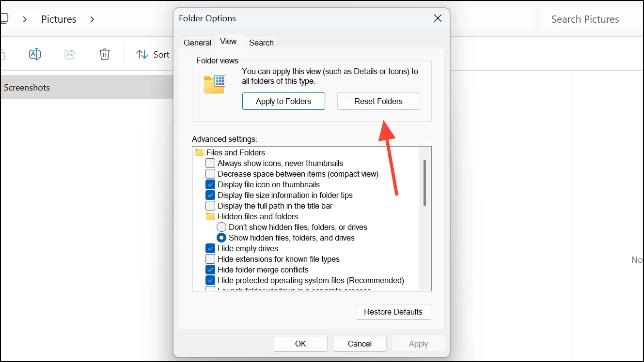Switch to the General tab

197,43
